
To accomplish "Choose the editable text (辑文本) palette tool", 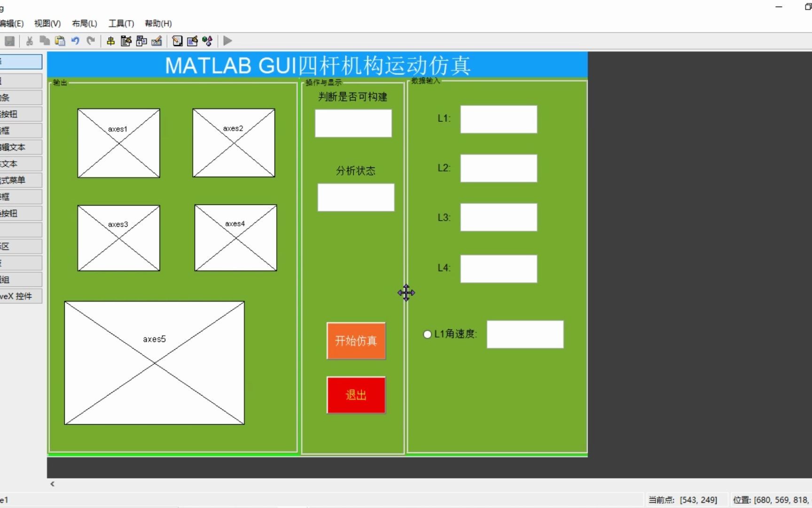I will click(x=21, y=147).
